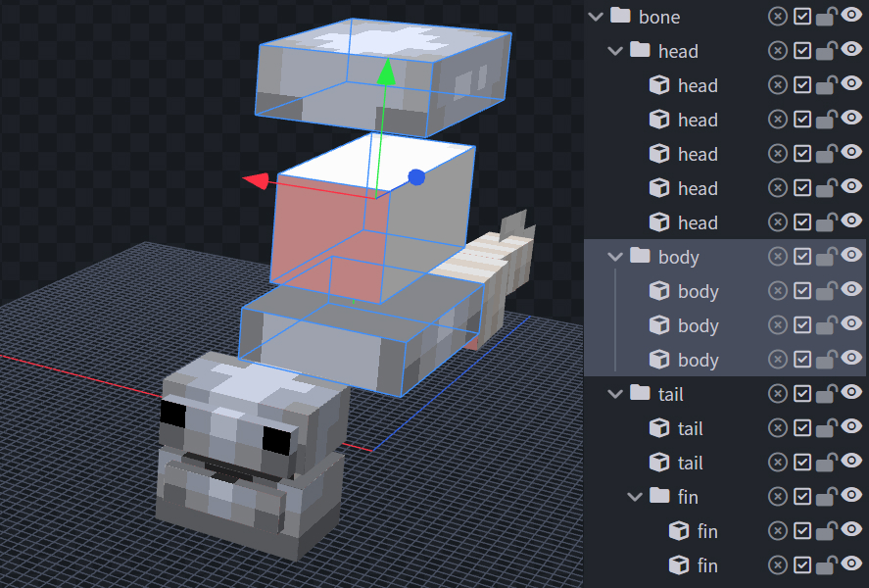Image resolution: width=869 pixels, height=588 pixels.
Task: Lock the head group with its padlock
Action: [x=826, y=51]
